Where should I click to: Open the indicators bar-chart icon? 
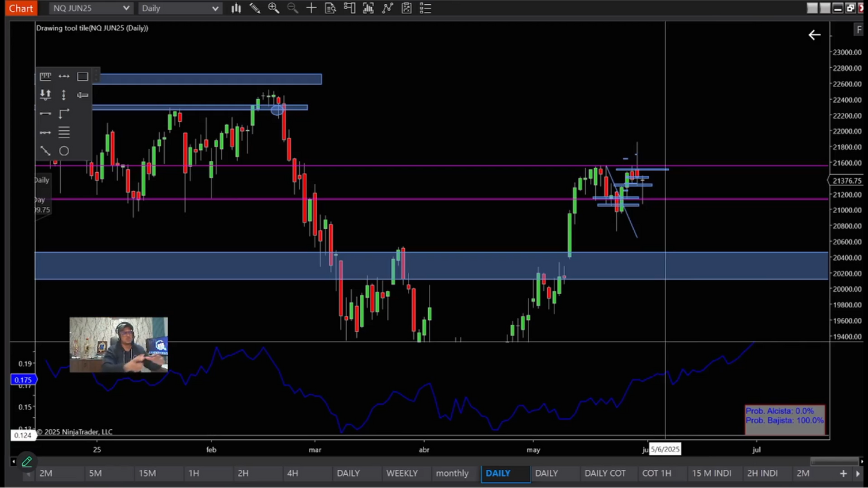[368, 8]
